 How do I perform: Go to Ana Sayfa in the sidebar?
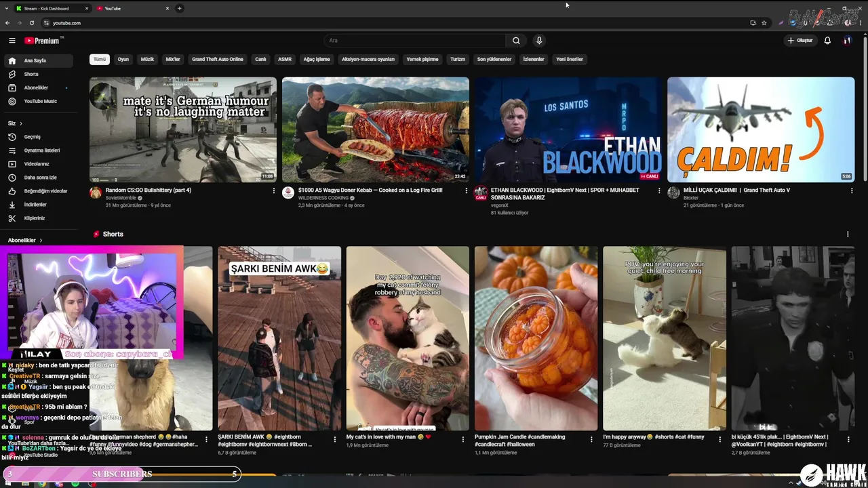point(39,60)
